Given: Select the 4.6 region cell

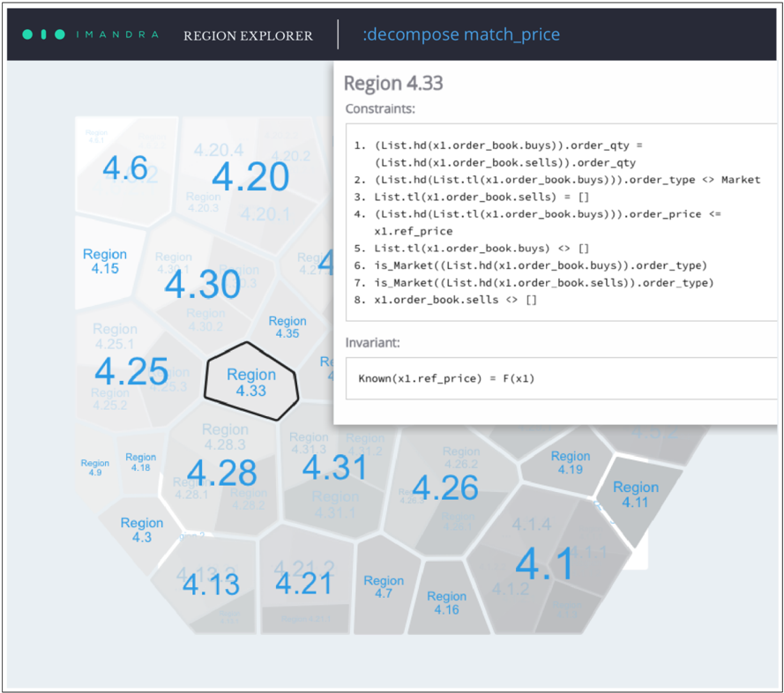Looking at the screenshot, I should pos(125,167).
